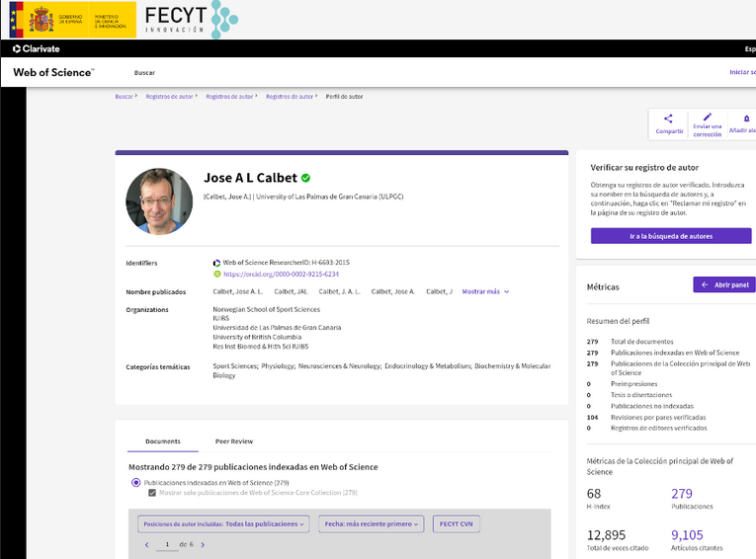Image resolution: width=756 pixels, height=559 pixels.
Task: Open Posiciones de autor incluidas dropdown
Action: point(223,523)
